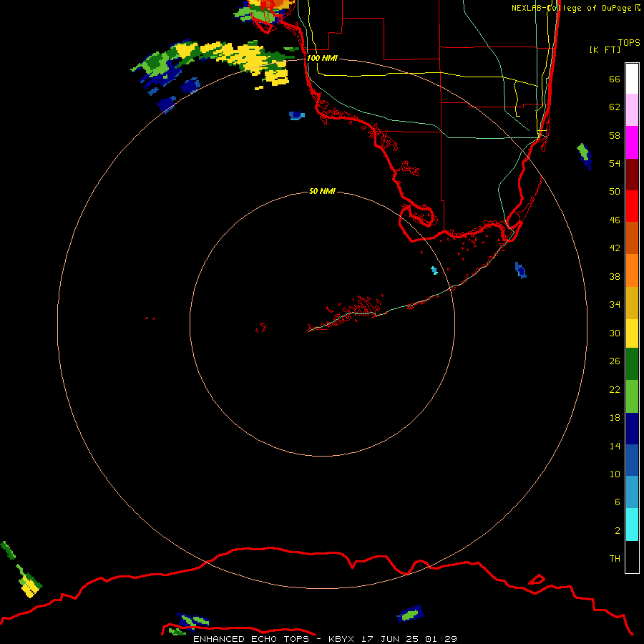Viewport: 644px width, 644px height.
Task: Click the '14' legend value
Action: pos(615,446)
